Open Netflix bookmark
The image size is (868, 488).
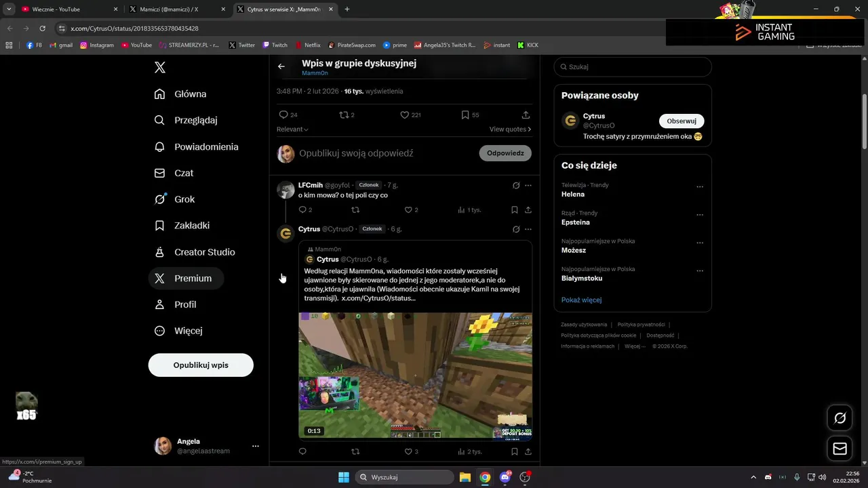(308, 45)
